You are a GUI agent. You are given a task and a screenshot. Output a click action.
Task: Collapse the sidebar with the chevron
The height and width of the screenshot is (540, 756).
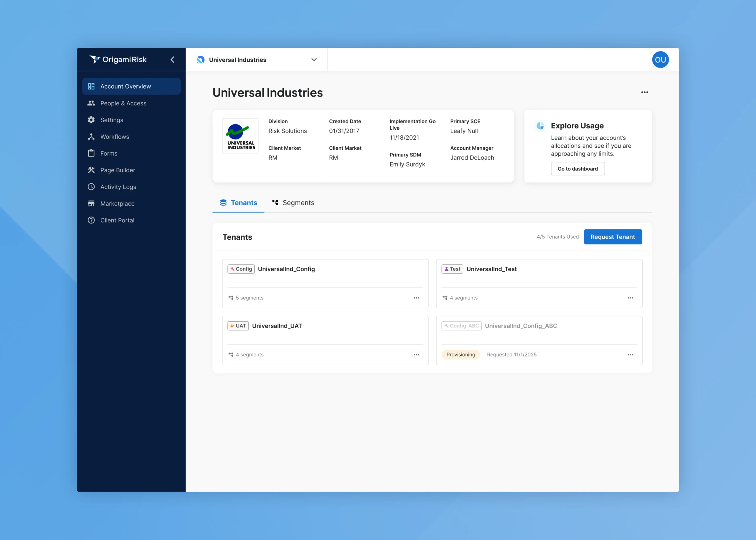pyautogui.click(x=172, y=60)
